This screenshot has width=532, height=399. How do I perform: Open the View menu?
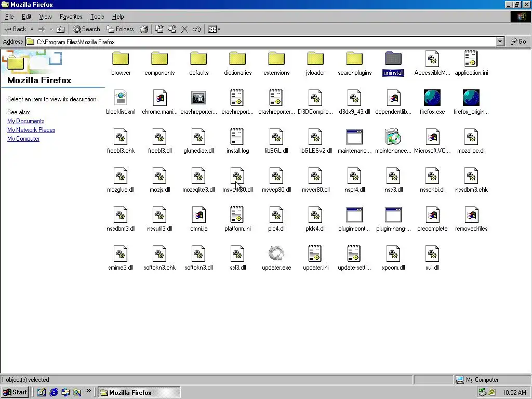[45, 16]
